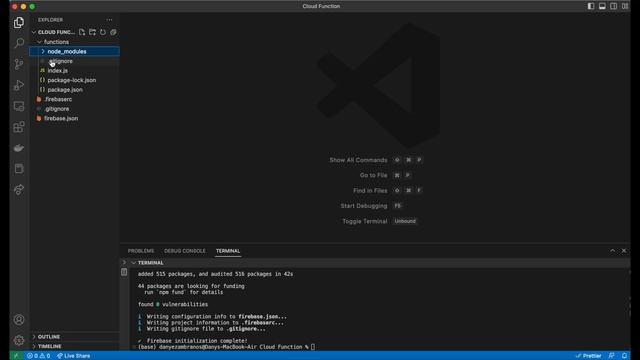Open the Extensions view
The image size is (640, 360).
click(x=19, y=127)
